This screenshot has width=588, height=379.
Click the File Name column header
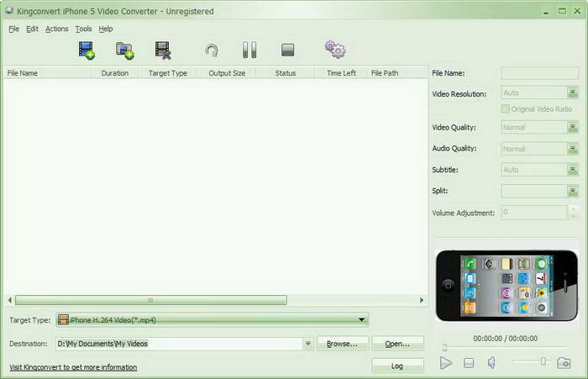tap(47, 73)
